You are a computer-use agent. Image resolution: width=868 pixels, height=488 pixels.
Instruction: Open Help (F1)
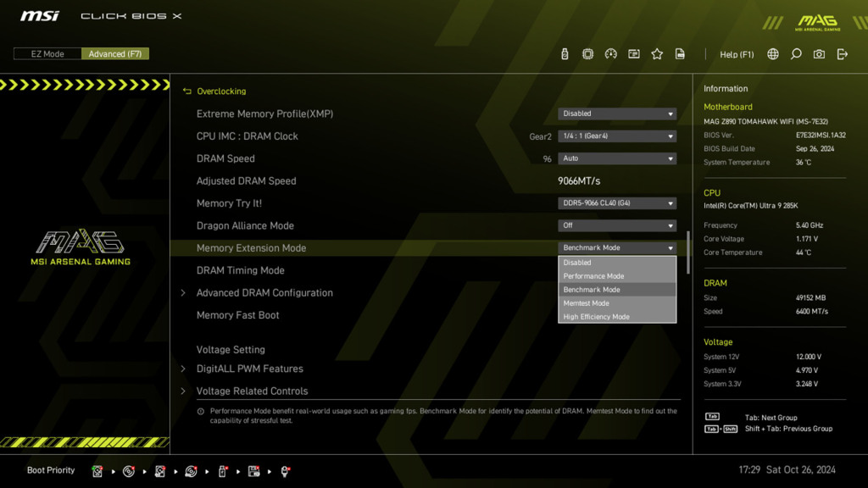coord(737,53)
